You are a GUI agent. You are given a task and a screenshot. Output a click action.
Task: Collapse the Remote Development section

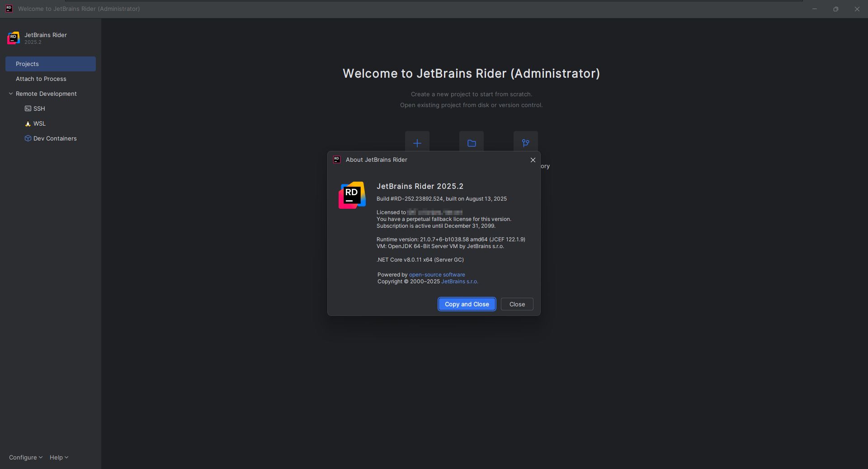point(11,94)
